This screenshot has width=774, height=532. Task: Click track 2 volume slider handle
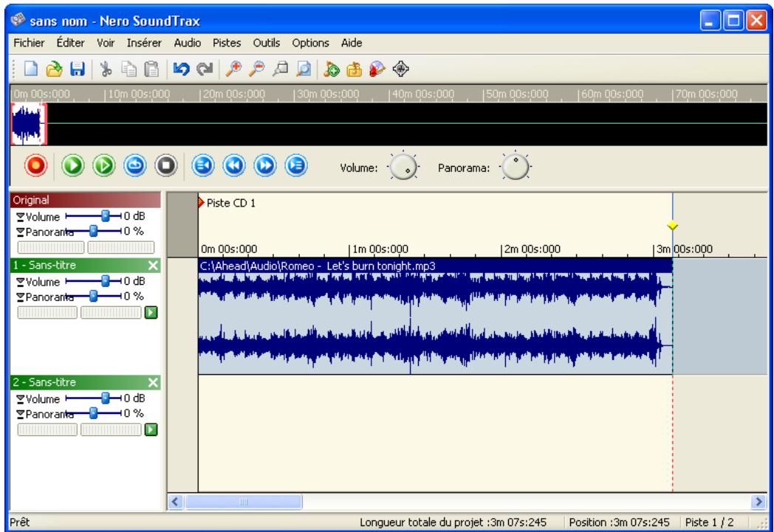coord(105,398)
